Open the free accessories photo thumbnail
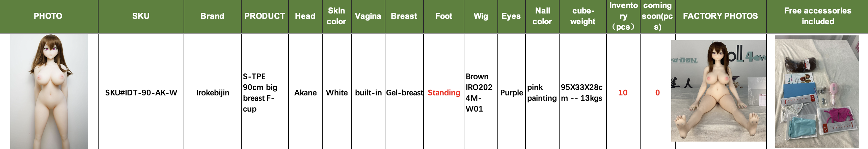This screenshot has height=149, width=868. point(817,91)
